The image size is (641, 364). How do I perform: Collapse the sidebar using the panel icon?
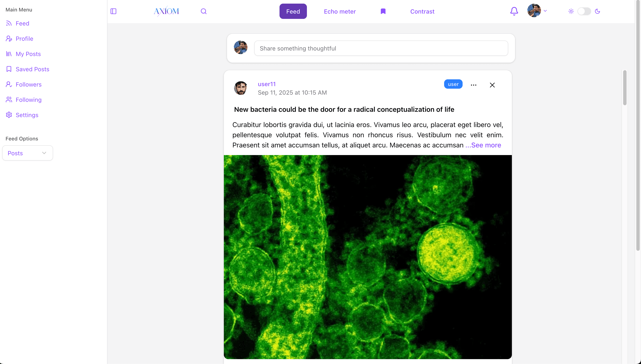click(113, 11)
